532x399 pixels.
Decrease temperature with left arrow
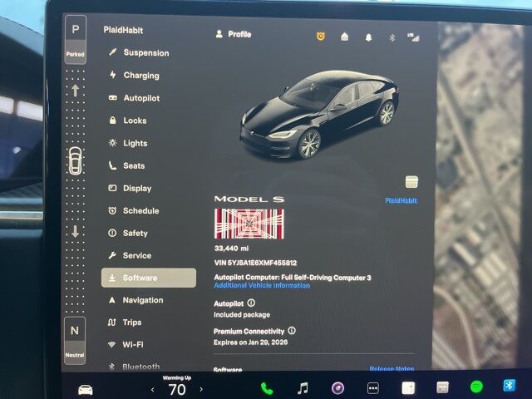coord(152,389)
